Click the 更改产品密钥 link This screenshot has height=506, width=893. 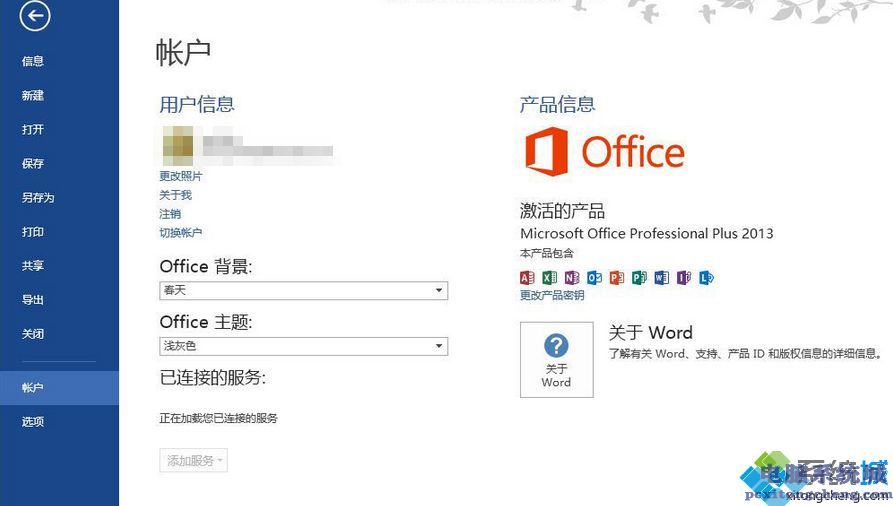[552, 295]
